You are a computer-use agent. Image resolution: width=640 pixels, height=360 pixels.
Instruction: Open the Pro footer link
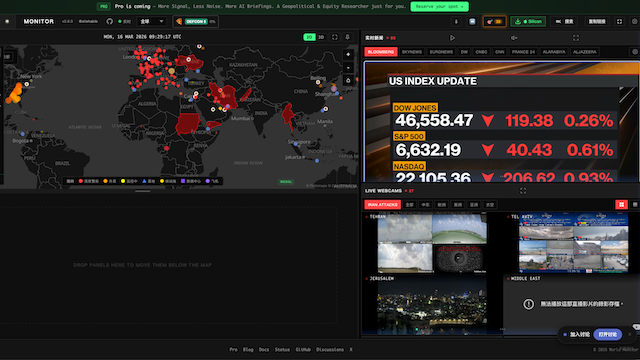(x=233, y=350)
